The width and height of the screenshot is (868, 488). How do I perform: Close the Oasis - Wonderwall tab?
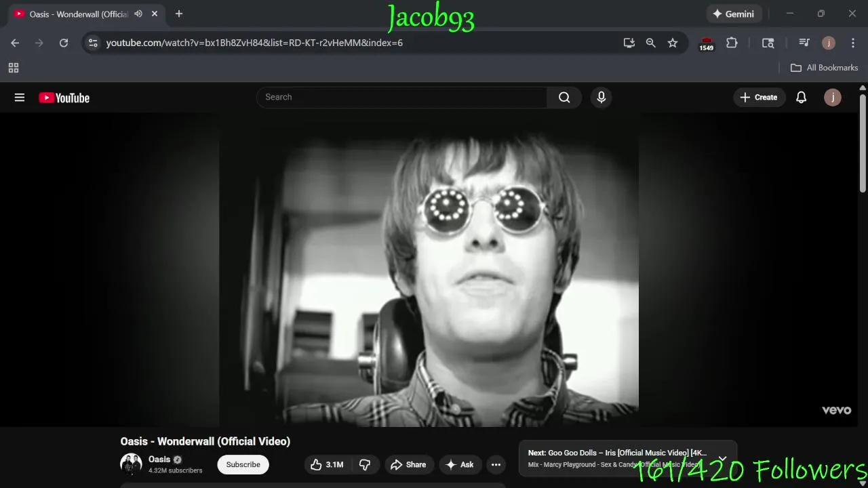coord(155,14)
